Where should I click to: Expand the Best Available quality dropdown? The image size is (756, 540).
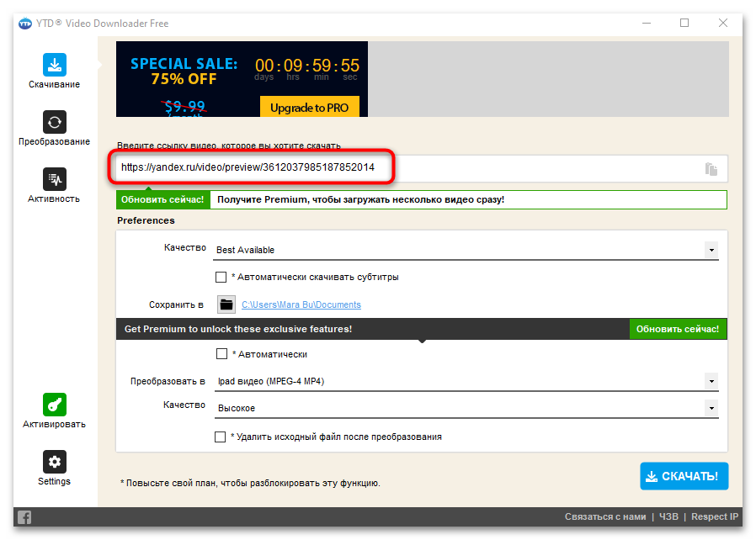tap(711, 250)
